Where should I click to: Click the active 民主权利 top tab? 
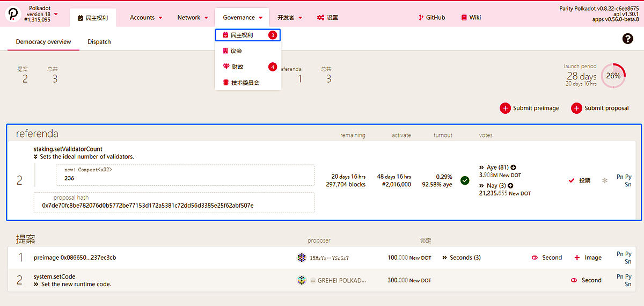[x=93, y=18]
